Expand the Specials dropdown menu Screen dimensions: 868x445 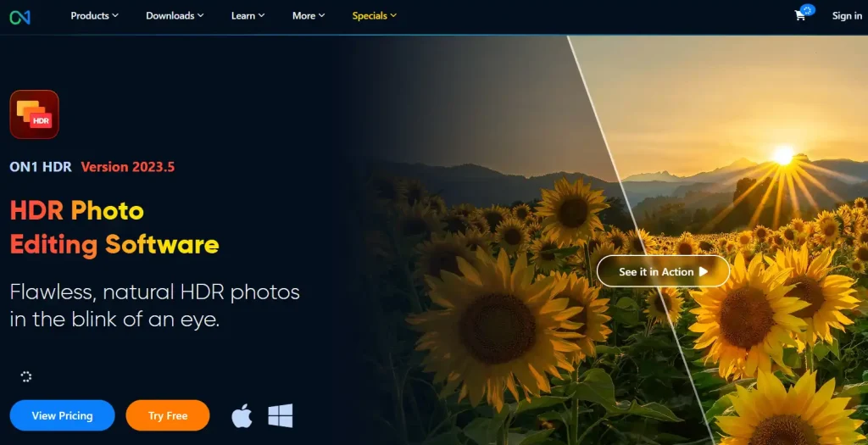point(375,15)
